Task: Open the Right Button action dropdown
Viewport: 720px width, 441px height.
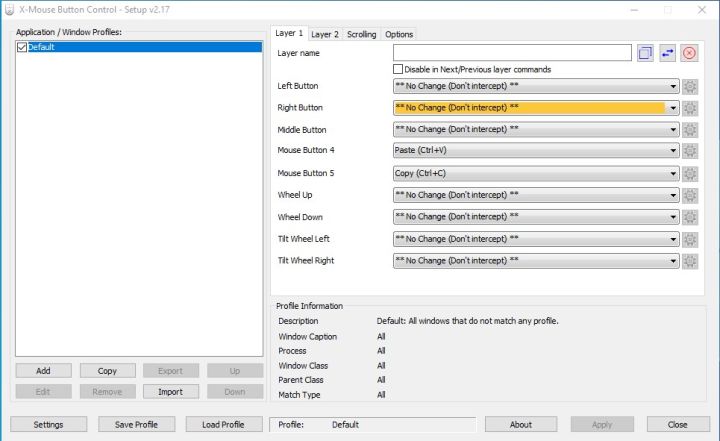Action: point(673,108)
